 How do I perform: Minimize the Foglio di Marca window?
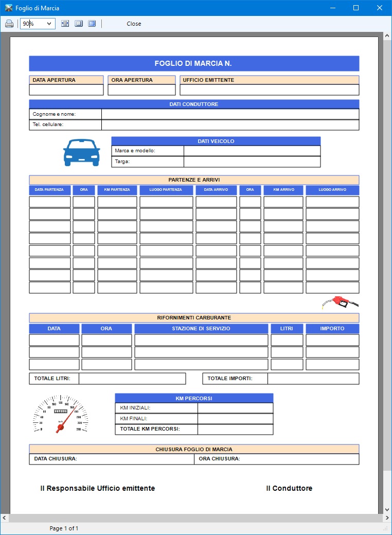click(333, 8)
